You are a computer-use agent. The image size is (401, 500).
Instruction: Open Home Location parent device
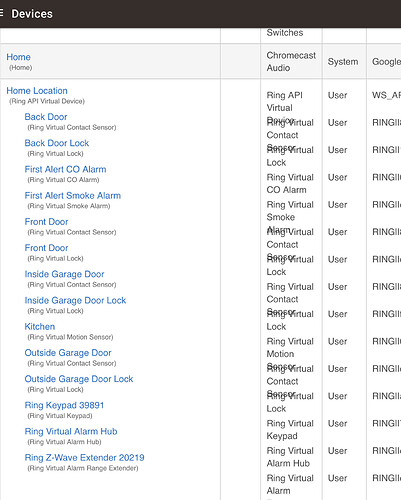(x=37, y=91)
